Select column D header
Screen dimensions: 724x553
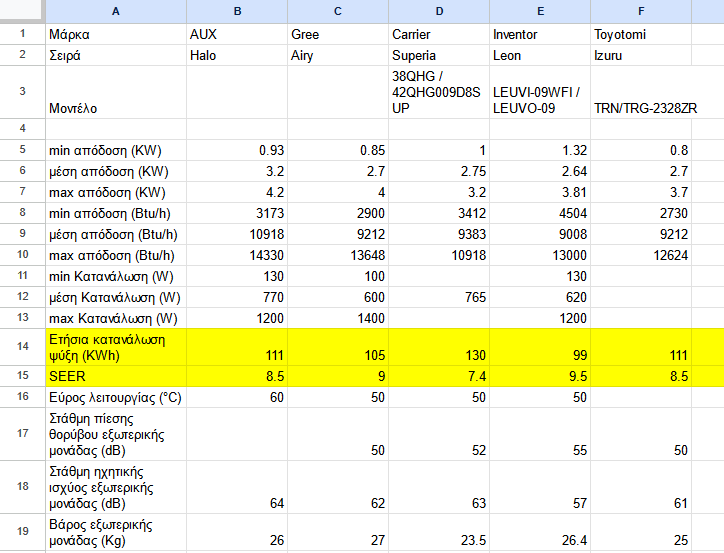point(439,12)
